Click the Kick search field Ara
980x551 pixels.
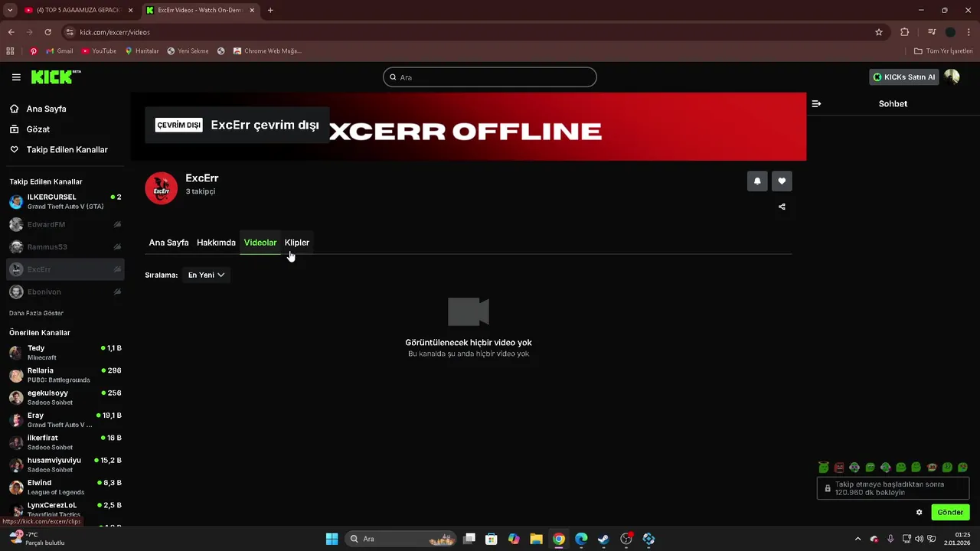pos(490,77)
